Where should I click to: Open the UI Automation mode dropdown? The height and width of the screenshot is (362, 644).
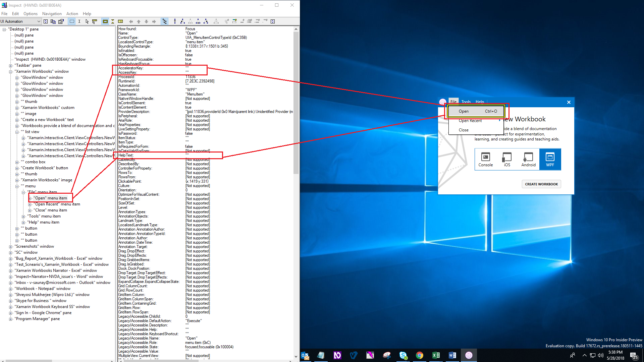(x=39, y=21)
